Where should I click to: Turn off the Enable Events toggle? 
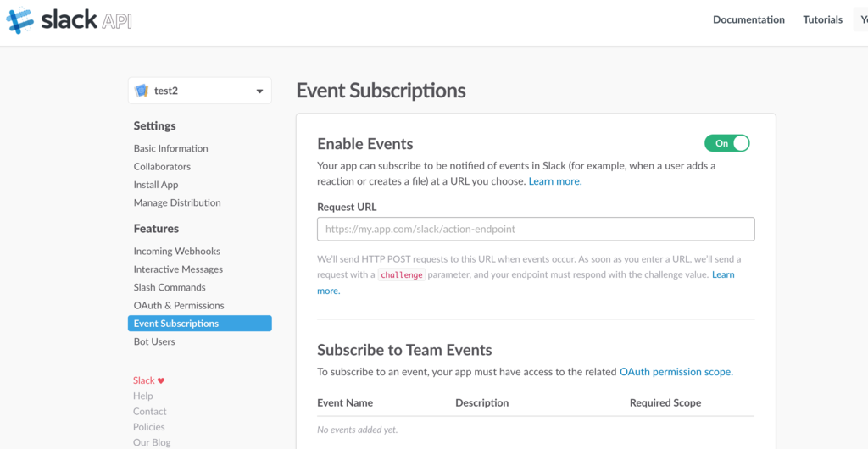[726, 143]
